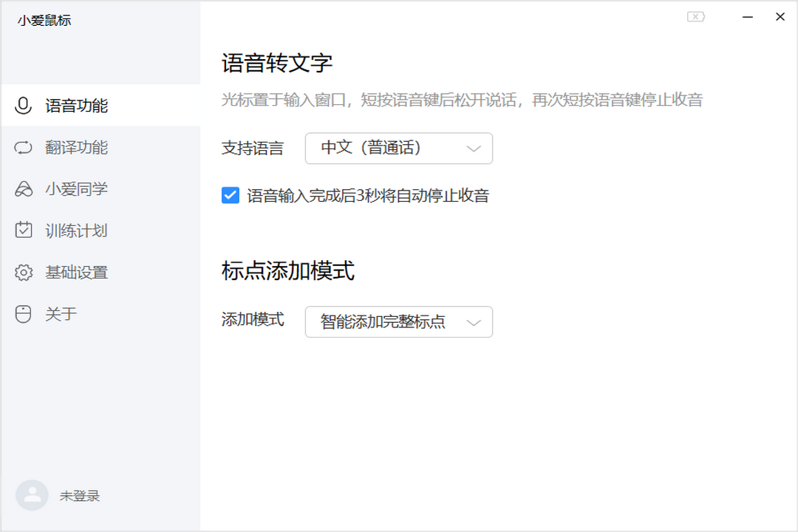
Task: Open the 小爱同学 section
Action: pyautogui.click(x=78, y=188)
